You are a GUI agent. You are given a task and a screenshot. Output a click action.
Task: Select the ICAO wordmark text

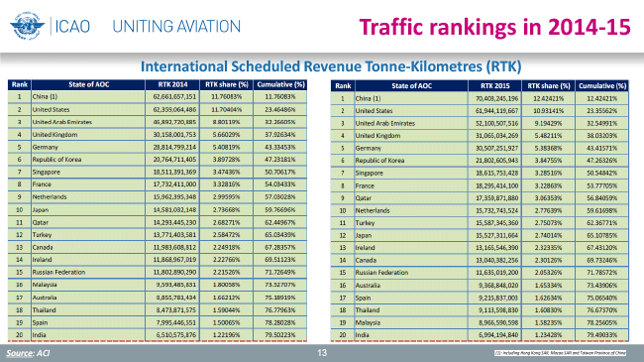(x=72, y=27)
